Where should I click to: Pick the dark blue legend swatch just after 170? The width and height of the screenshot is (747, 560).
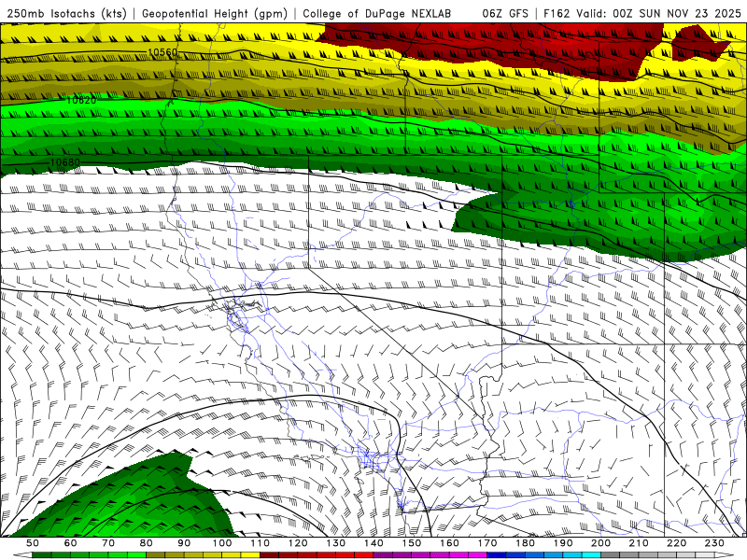497,555
